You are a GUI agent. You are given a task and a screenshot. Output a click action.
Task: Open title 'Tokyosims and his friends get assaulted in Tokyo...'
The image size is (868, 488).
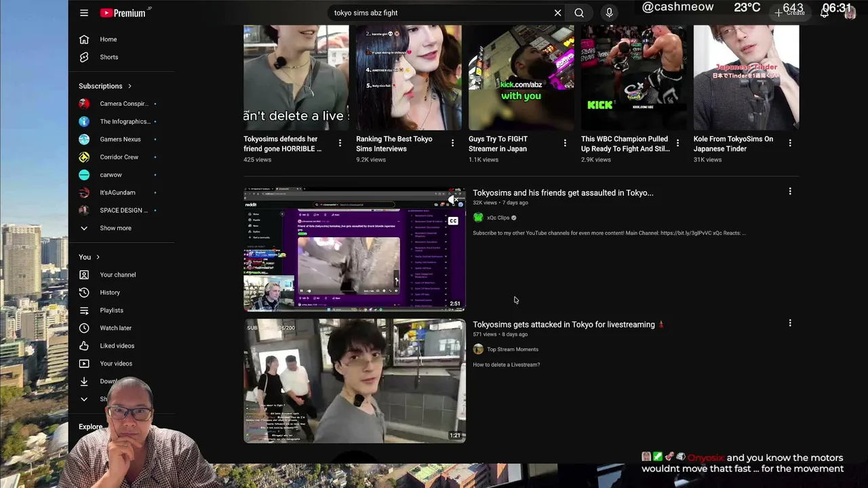tap(563, 192)
